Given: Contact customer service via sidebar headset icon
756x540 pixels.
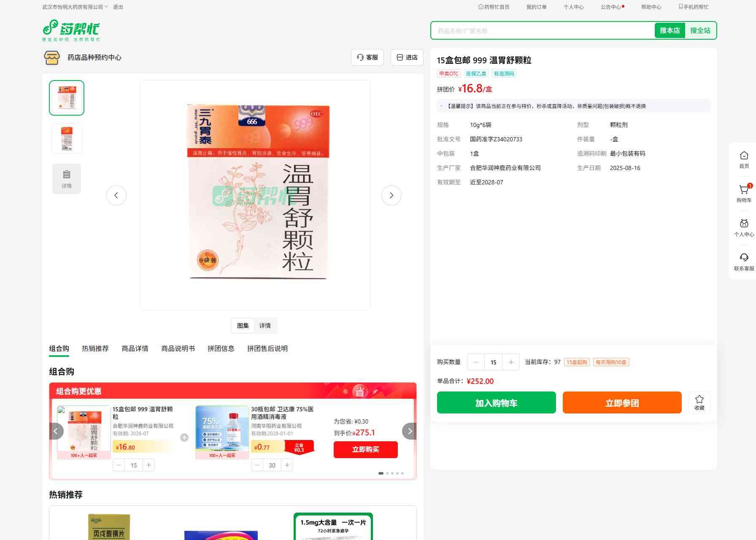Looking at the screenshot, I should [744, 262].
